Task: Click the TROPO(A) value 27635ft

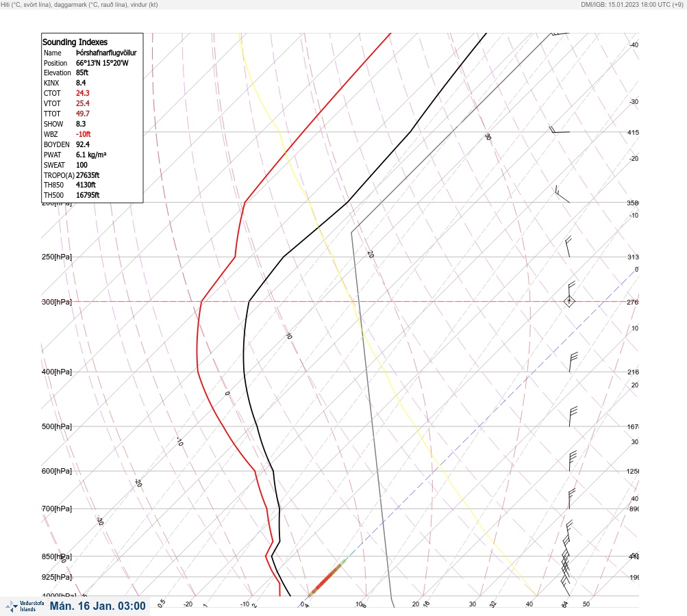Action: pyautogui.click(x=88, y=175)
